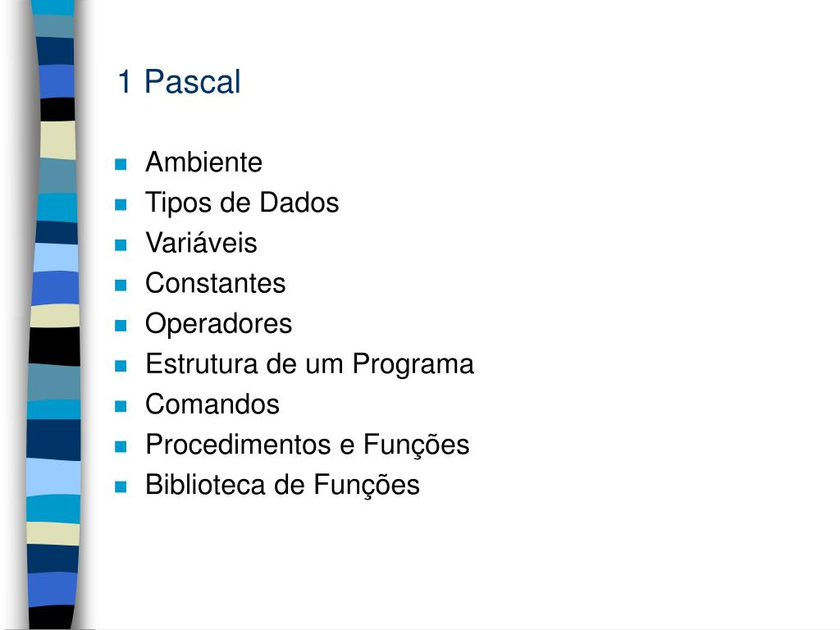Click the bullet before Estrutura de um Programa

pos(121,366)
